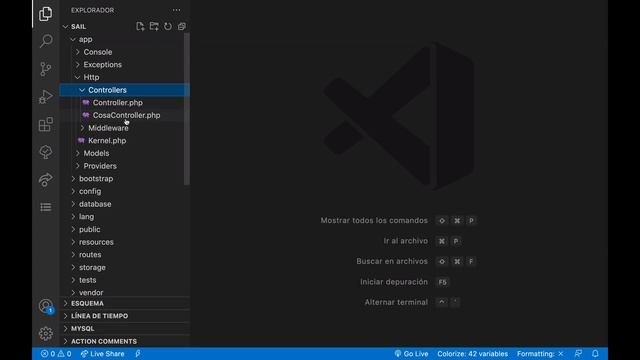Image resolution: width=640 pixels, height=360 pixels.
Task: Click the lightning icon beside Live Share status
Action: tap(138, 354)
